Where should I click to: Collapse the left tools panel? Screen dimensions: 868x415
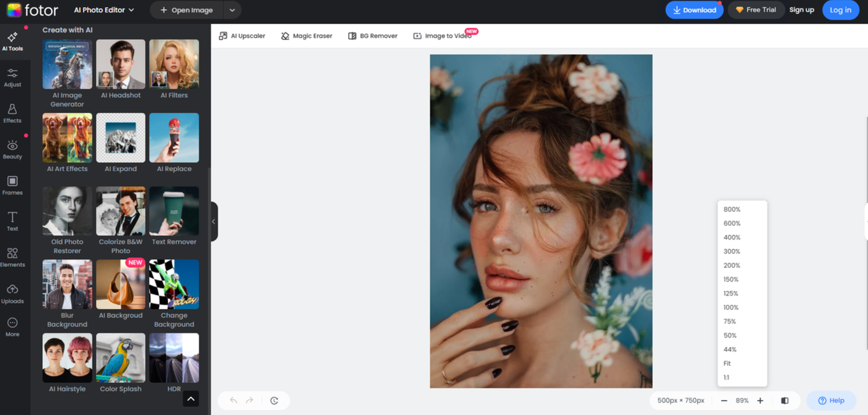click(x=214, y=221)
